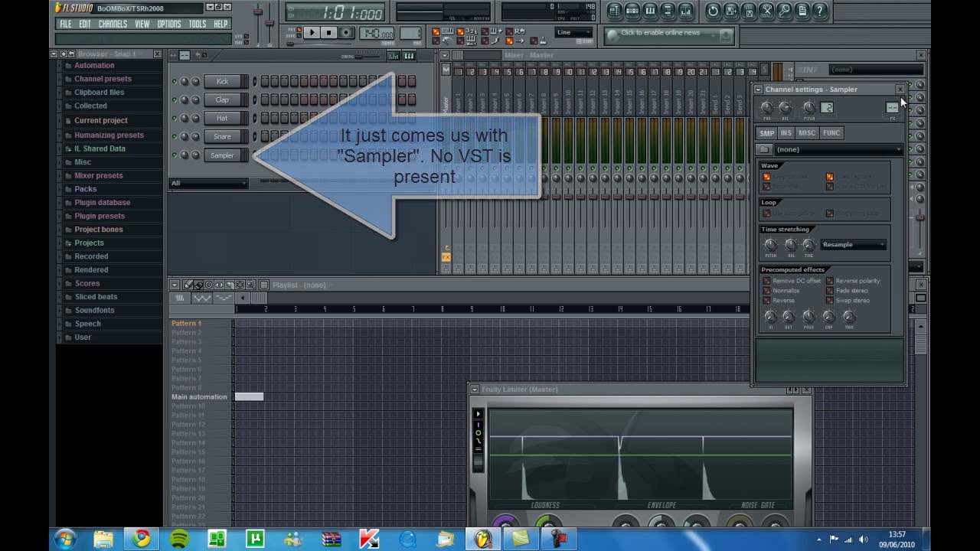Click the undo history toolbar icon
Screen dimensions: 980x551
pyautogui.click(x=713, y=11)
